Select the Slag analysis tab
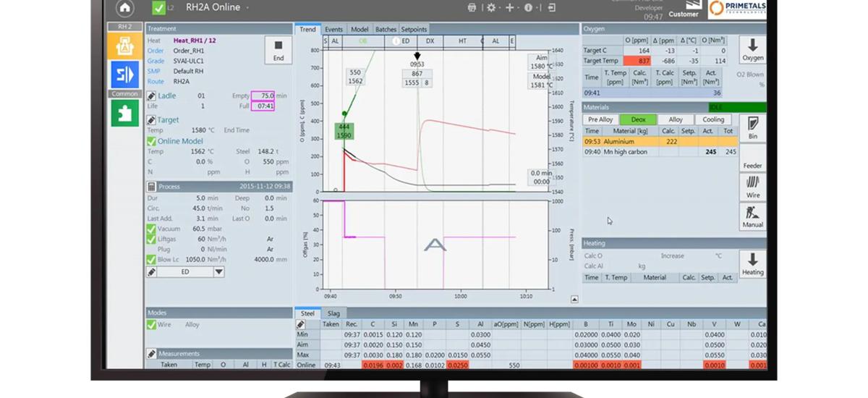The height and width of the screenshot is (398, 868). pos(333,313)
